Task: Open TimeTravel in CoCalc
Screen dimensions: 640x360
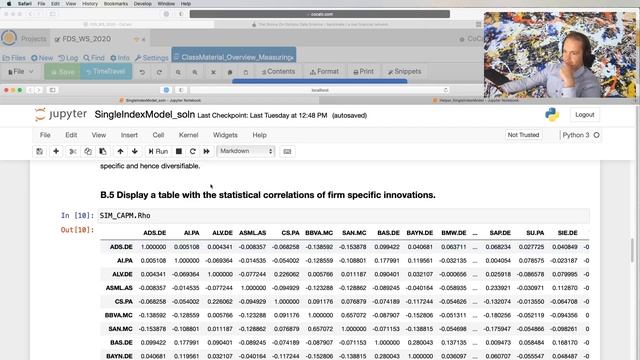Action: [106, 72]
